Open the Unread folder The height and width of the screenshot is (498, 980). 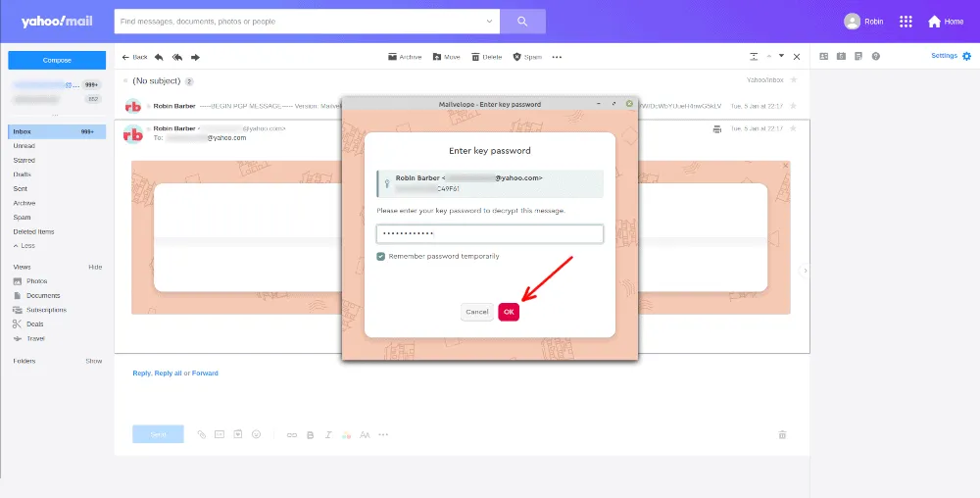pos(24,146)
